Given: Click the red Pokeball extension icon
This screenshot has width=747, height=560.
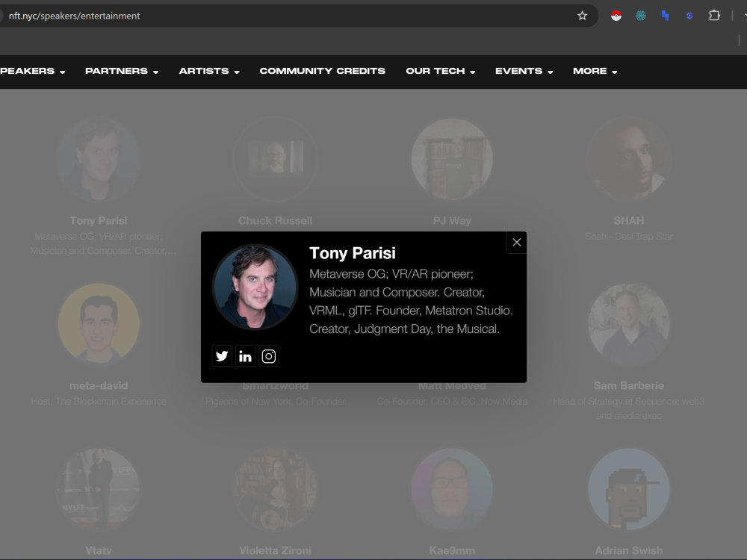Looking at the screenshot, I should tap(616, 16).
